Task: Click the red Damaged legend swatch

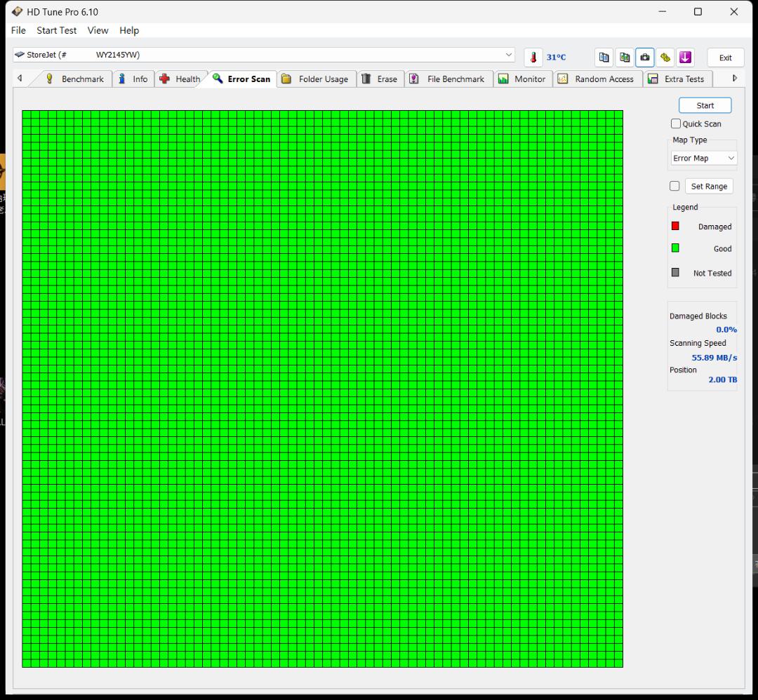Action: [x=675, y=226]
